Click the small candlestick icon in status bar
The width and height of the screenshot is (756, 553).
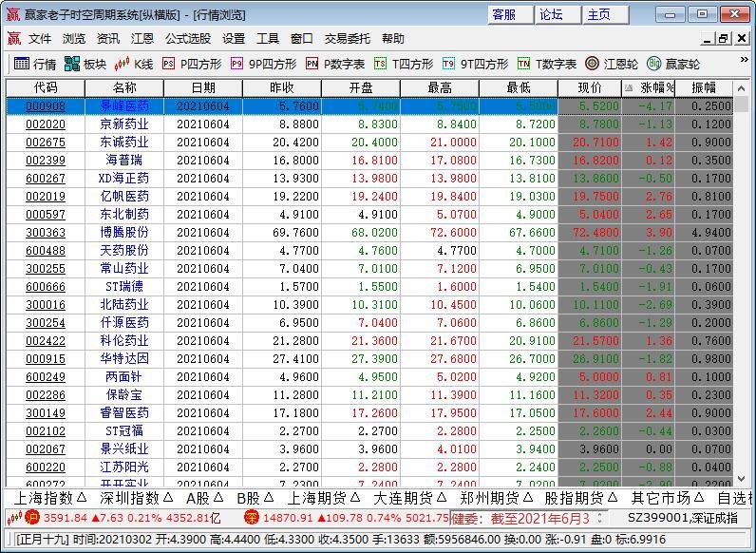[x=14, y=518]
